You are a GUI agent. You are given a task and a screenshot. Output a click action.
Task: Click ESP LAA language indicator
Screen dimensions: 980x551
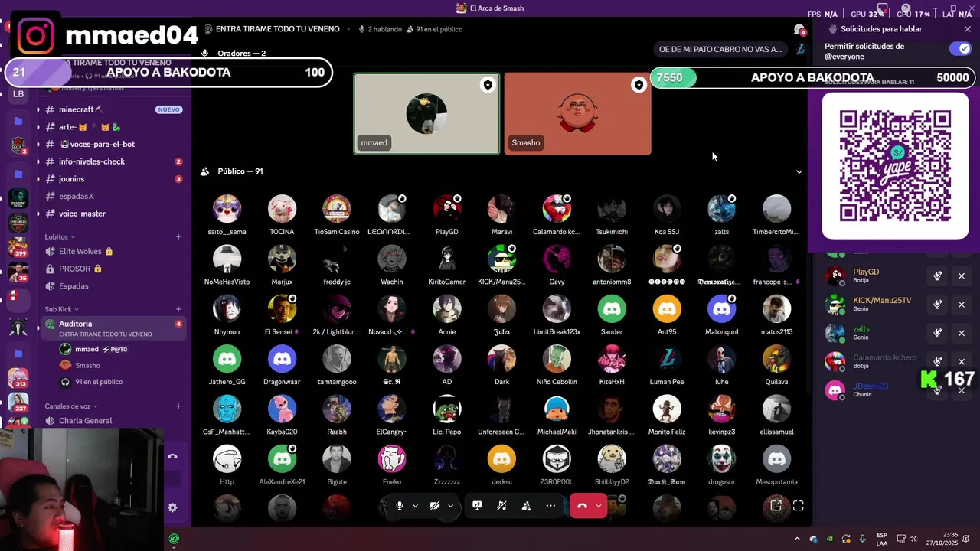pos(882,539)
